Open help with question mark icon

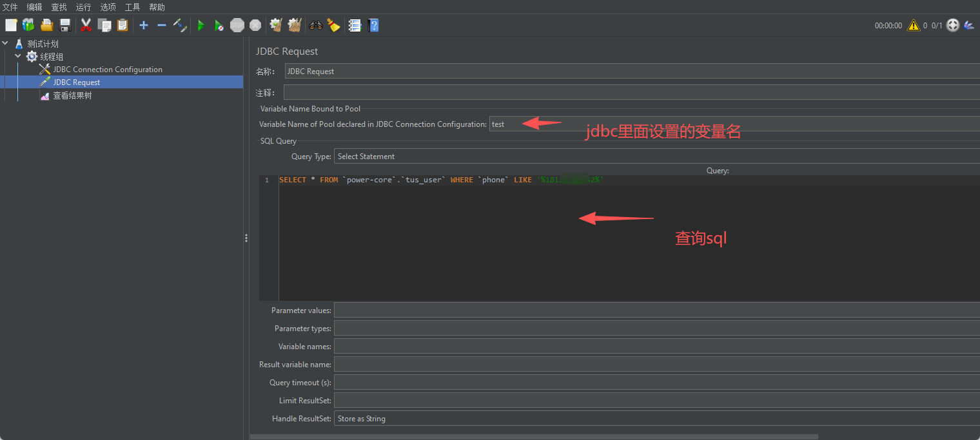click(373, 25)
